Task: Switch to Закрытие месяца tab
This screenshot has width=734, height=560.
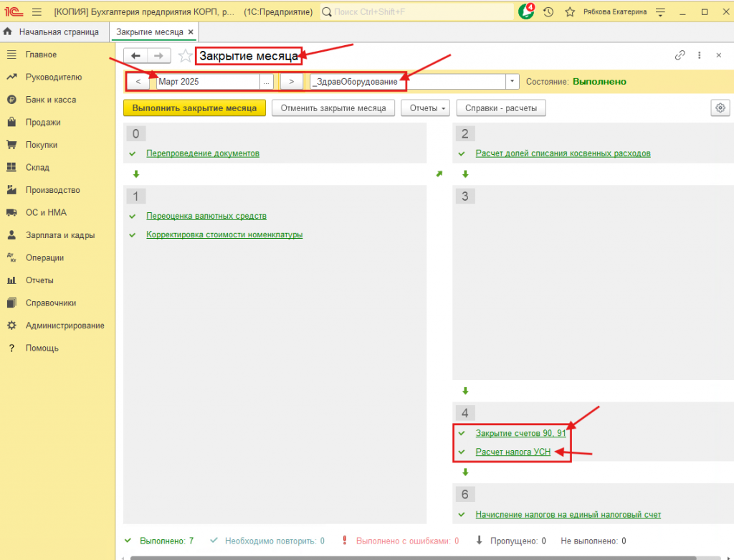Action: tap(149, 32)
